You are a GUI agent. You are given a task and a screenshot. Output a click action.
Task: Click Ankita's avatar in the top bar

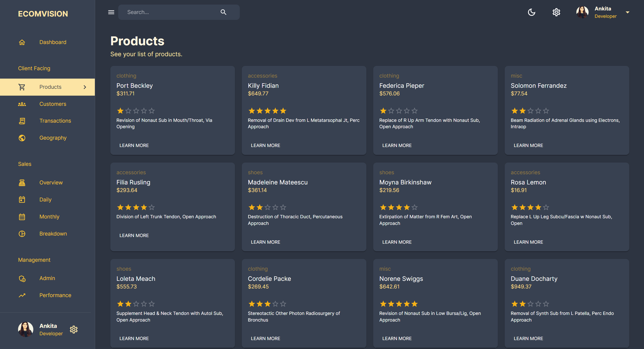(582, 12)
